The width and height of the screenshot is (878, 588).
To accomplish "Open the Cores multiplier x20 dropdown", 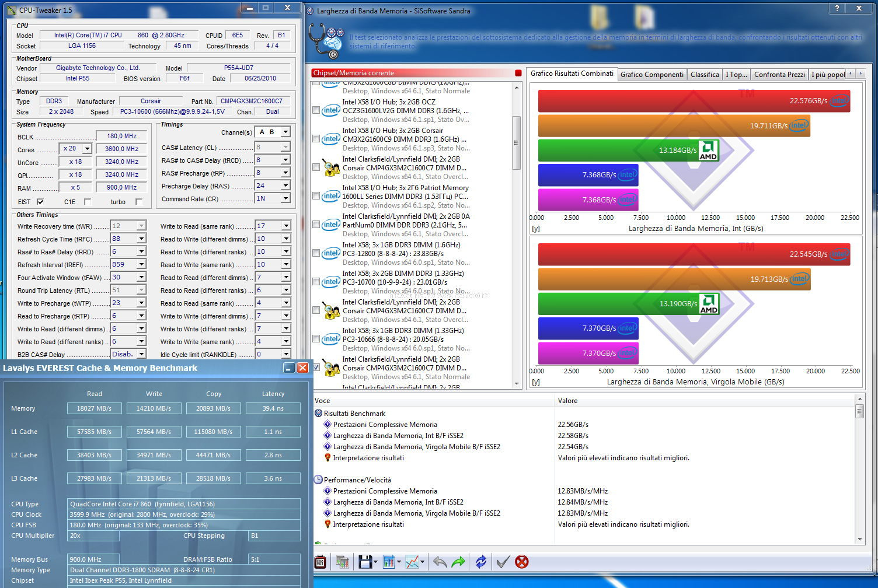I will click(87, 149).
